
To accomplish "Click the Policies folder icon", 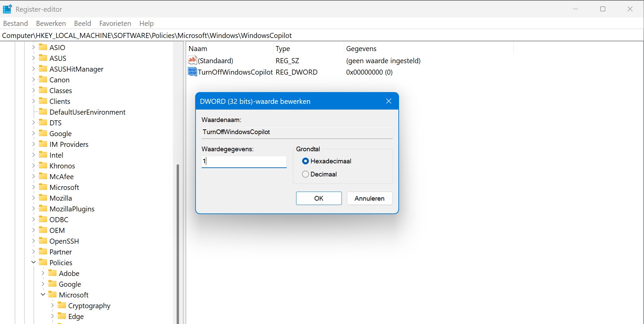I will [43, 262].
